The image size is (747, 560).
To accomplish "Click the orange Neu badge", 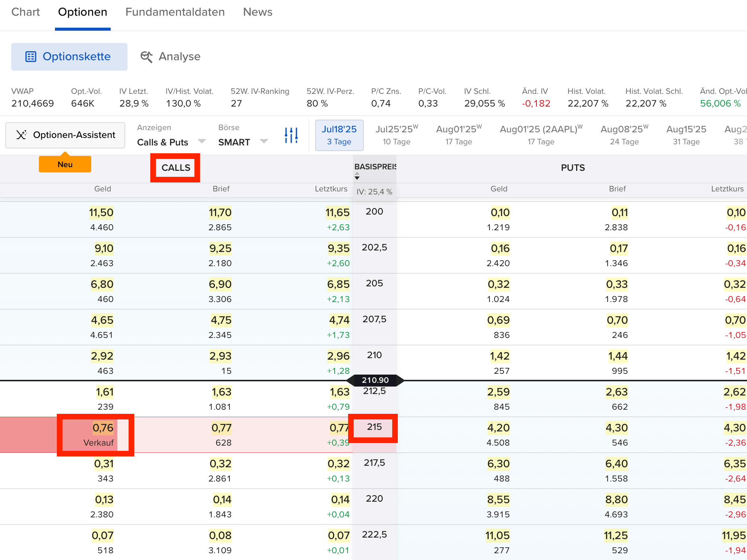I will (65, 164).
